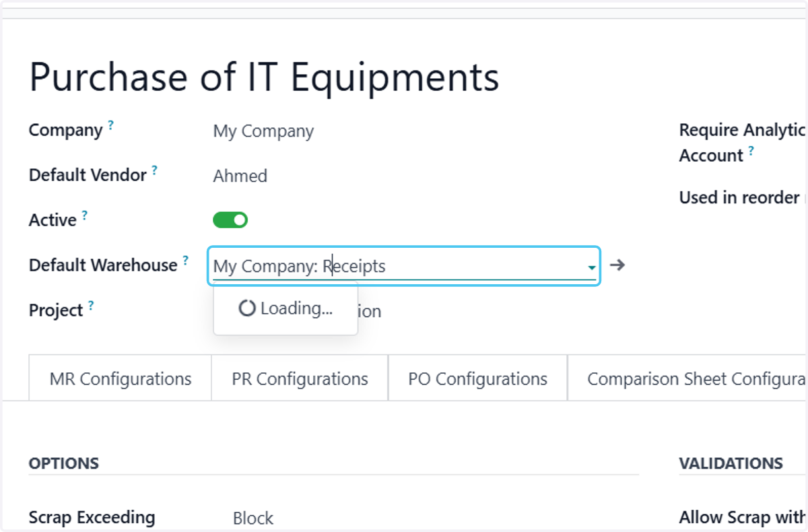Switch to the MR Configurations tab
This screenshot has width=808, height=532.
tap(121, 378)
